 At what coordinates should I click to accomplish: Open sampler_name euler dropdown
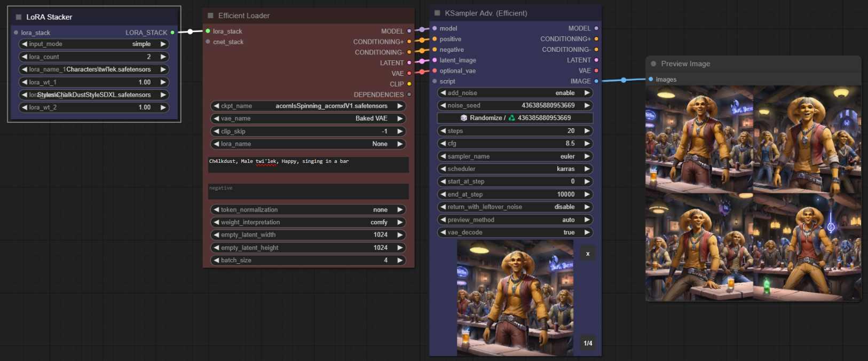[515, 156]
